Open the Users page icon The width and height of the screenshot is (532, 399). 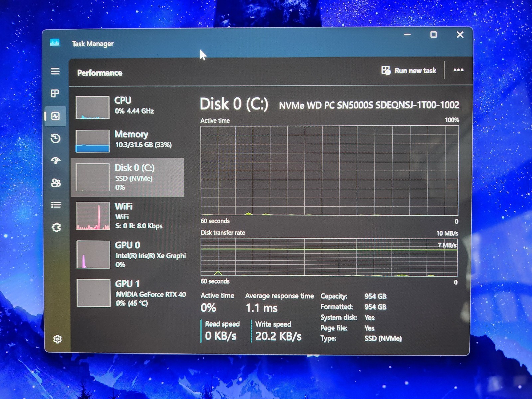tap(56, 183)
